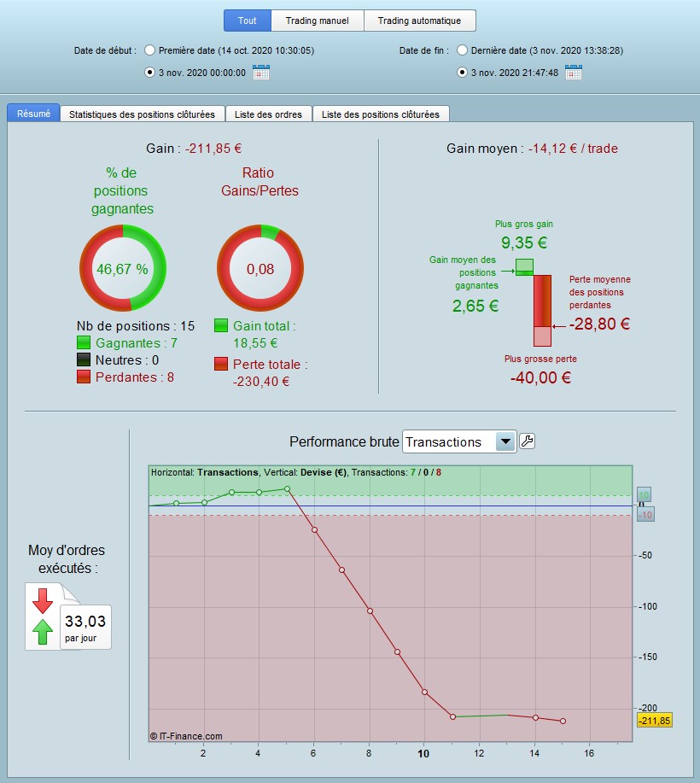Click the yellow -211,85 value label

coord(655,721)
